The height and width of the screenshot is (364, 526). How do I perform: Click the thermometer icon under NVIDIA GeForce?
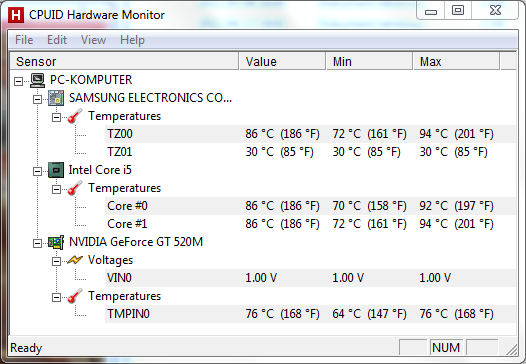(x=75, y=296)
